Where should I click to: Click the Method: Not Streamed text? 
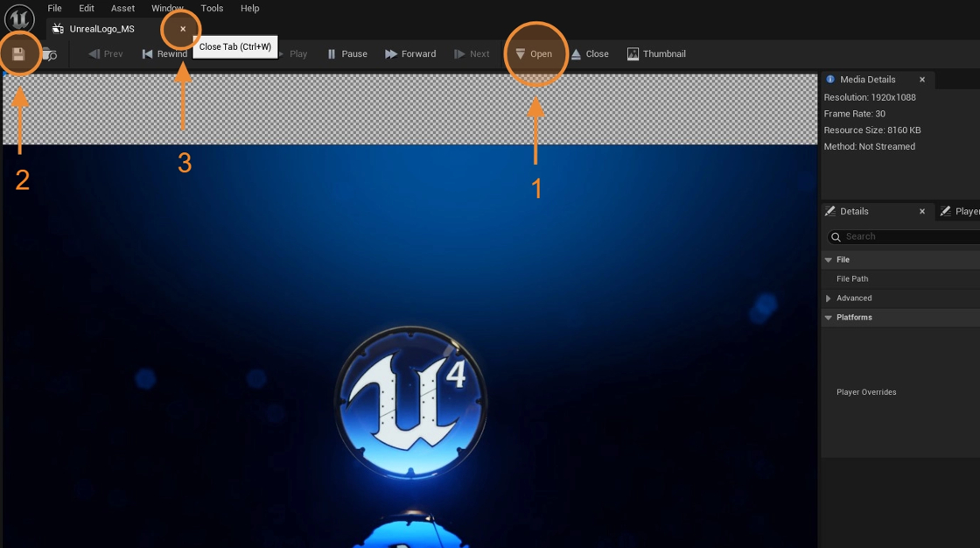870,146
